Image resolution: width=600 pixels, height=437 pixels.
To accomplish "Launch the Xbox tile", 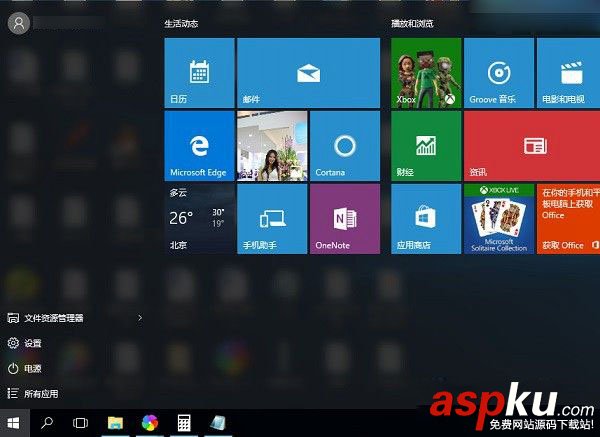I will pos(426,73).
